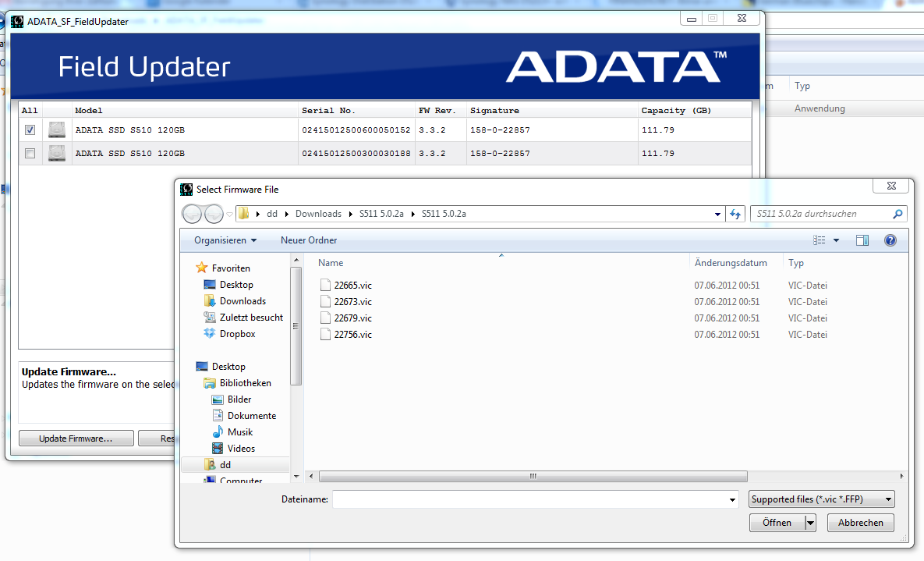Image resolution: width=924 pixels, height=561 pixels.
Task: Open the view options dropdown arrow
Action: tap(836, 240)
